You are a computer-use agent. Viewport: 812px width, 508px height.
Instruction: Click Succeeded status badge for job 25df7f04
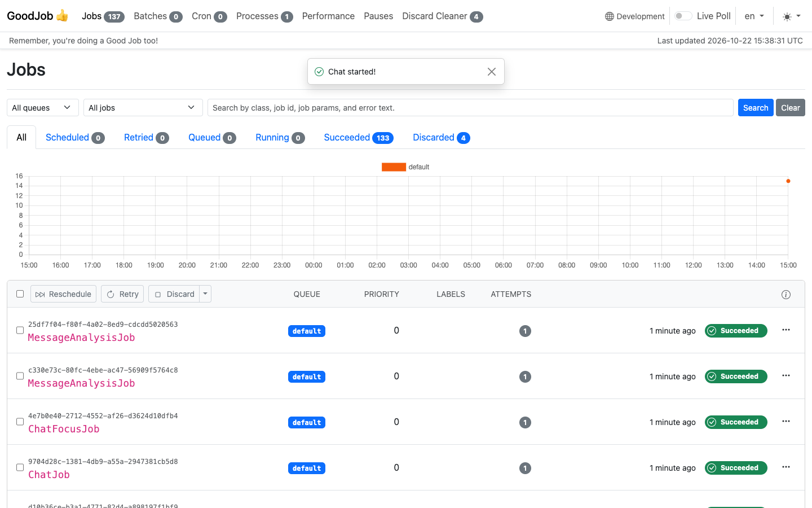736,331
